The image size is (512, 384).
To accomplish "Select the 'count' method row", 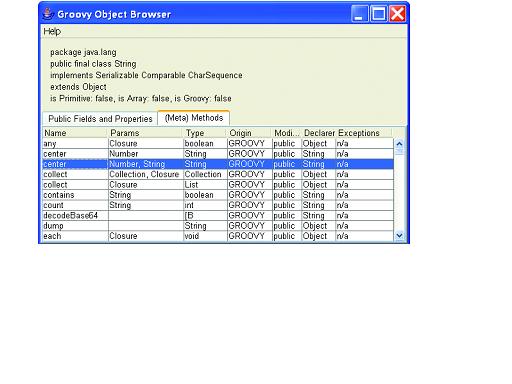I will [218, 205].
